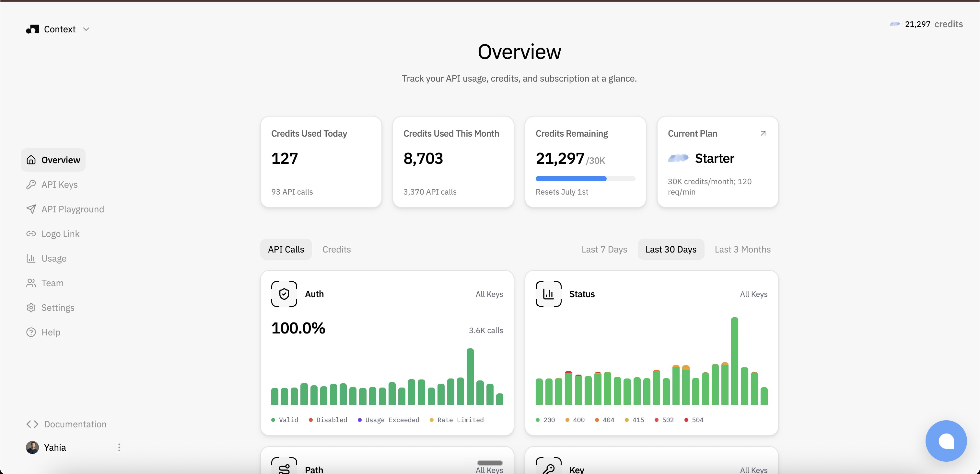Click the Auth shield icon
Image resolution: width=980 pixels, height=474 pixels.
click(284, 294)
